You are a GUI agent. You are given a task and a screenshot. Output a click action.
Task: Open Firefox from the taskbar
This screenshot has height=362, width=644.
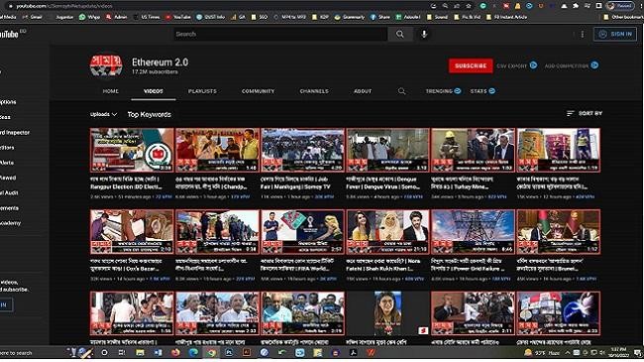click(175, 352)
